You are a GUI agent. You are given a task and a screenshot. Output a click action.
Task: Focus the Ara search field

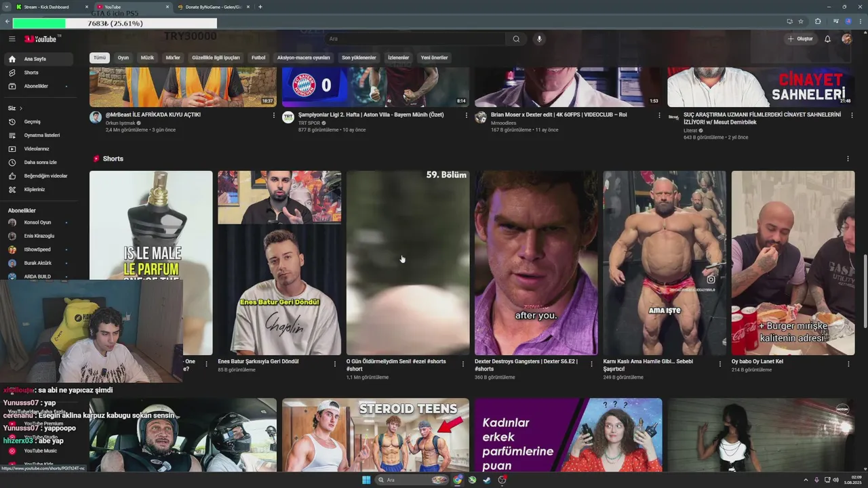pyautogui.click(x=415, y=39)
